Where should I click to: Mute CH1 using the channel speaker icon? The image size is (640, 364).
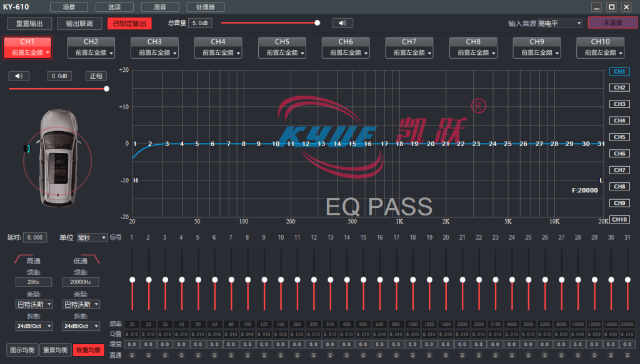tap(19, 76)
